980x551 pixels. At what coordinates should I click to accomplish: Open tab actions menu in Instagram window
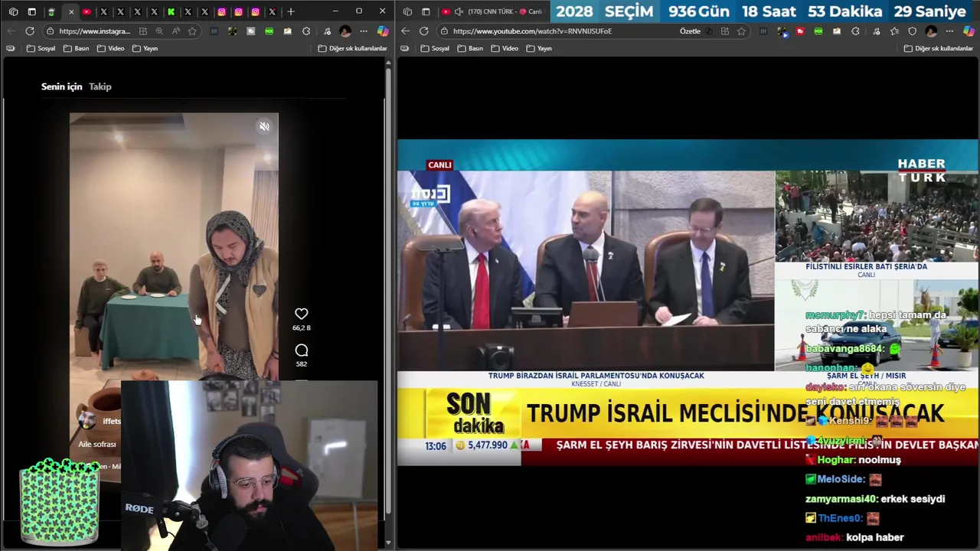click(31, 11)
